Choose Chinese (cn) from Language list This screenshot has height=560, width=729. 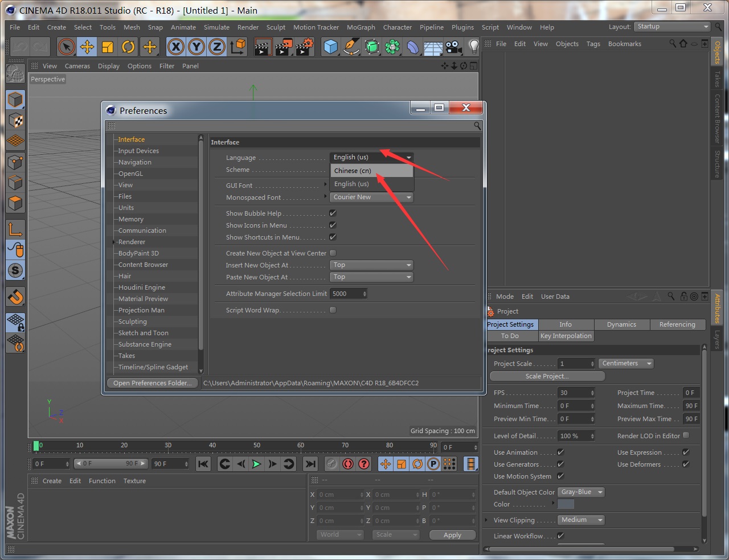(372, 171)
